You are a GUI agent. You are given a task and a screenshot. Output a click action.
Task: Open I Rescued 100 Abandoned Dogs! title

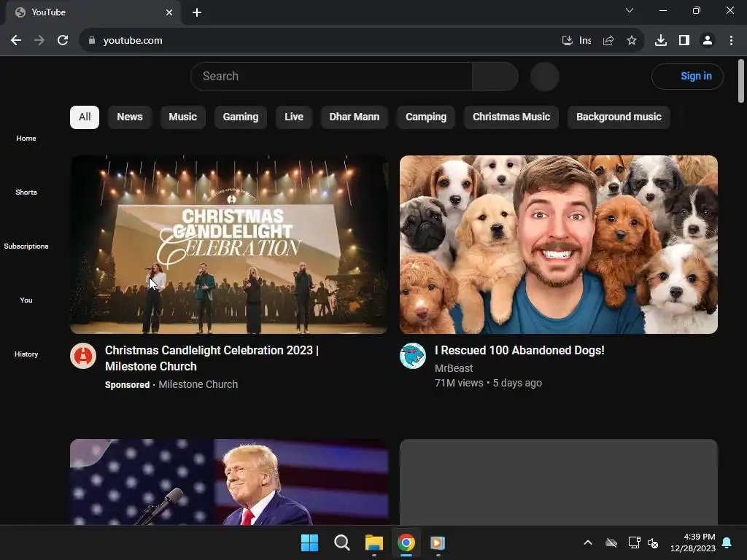[519, 351]
